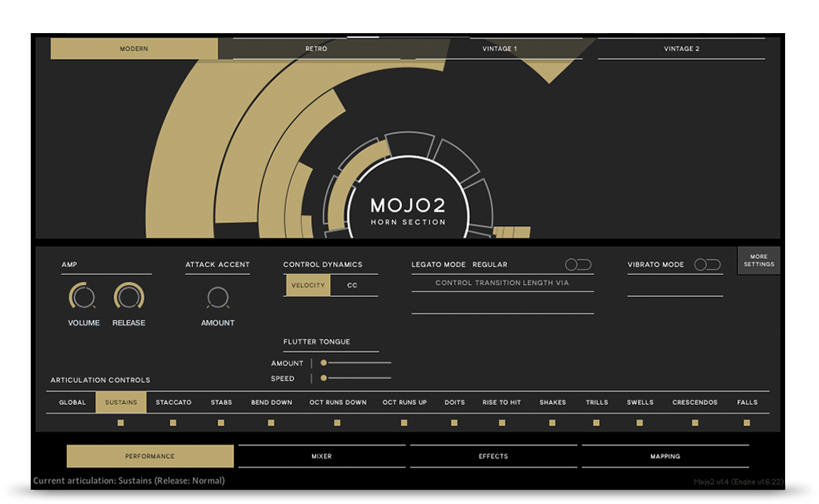Open the Vibrato Mode option field
This screenshot has height=504, width=819.
[675, 285]
